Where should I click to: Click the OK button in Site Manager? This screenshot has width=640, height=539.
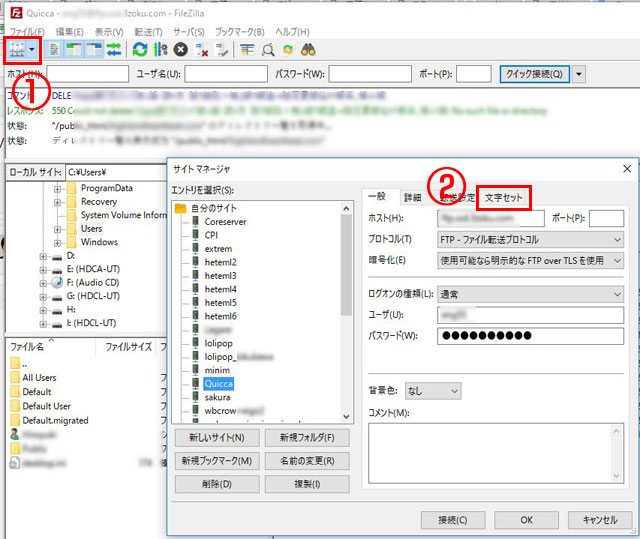pos(527,520)
